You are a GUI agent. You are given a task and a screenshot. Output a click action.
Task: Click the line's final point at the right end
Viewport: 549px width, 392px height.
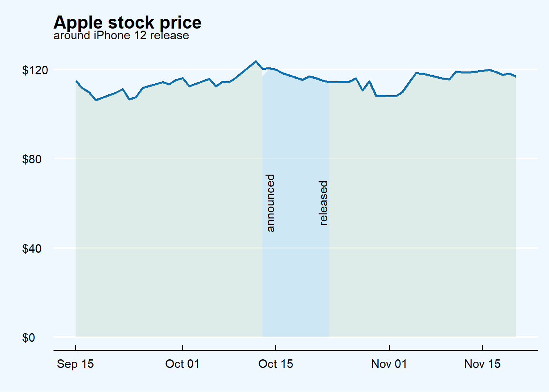[x=516, y=76]
